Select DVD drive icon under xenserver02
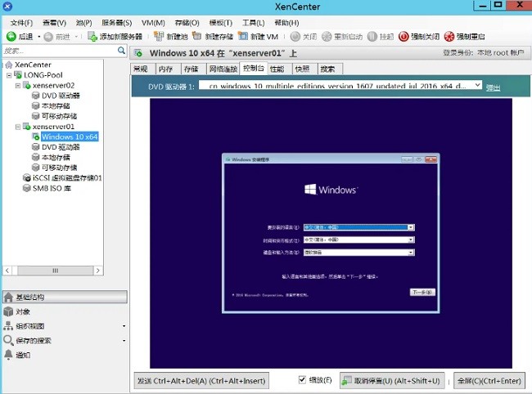Viewport: 532px width, 394px height. tap(36, 96)
